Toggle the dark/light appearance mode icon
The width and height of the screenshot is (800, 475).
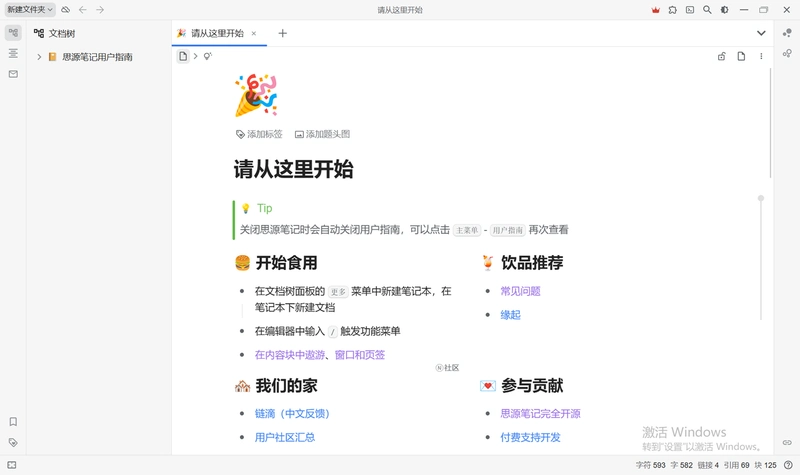724,10
